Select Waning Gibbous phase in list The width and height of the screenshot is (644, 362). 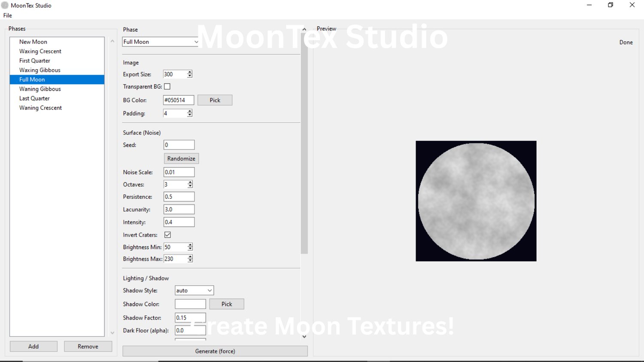(57, 89)
